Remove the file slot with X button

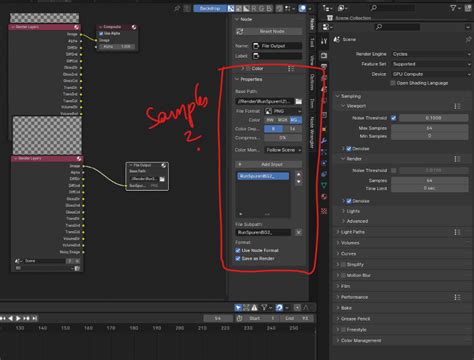299,232
